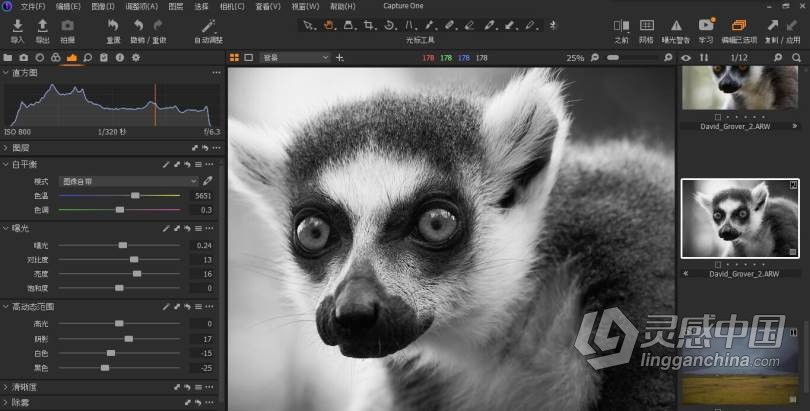Switch viewer to single-view mode
This screenshot has width=810, height=411.
coord(248,58)
